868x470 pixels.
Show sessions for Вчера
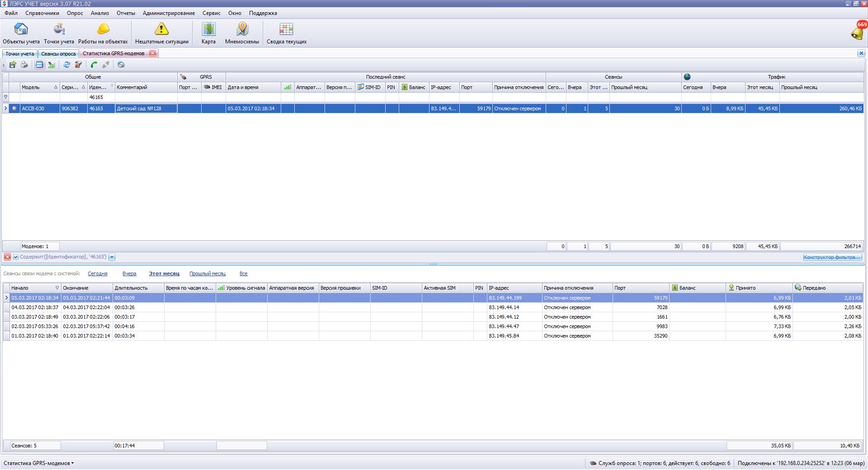(x=129, y=273)
